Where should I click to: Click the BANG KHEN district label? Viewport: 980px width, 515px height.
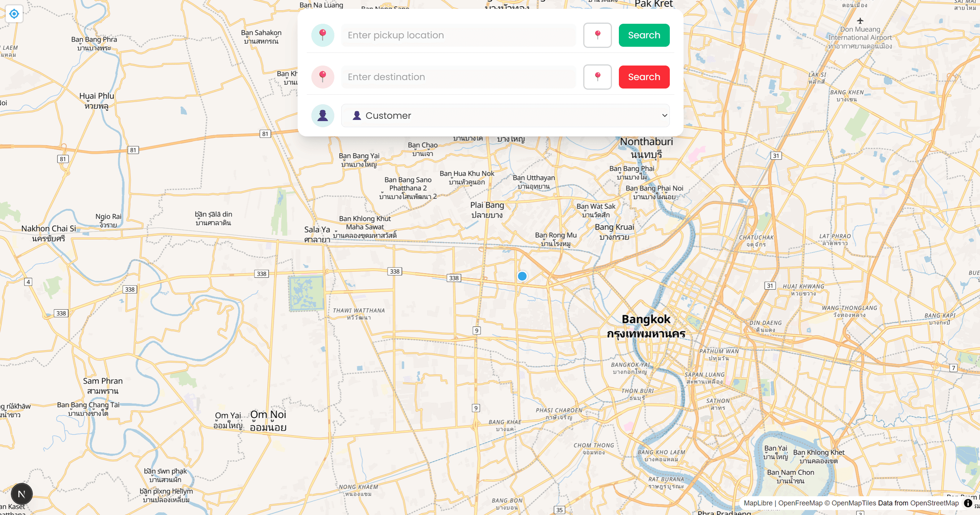847,95
